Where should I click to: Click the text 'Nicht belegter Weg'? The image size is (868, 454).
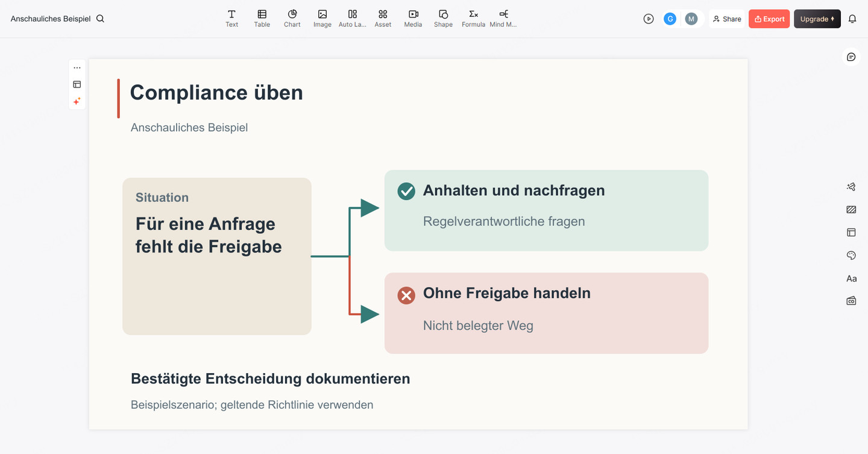(x=478, y=326)
